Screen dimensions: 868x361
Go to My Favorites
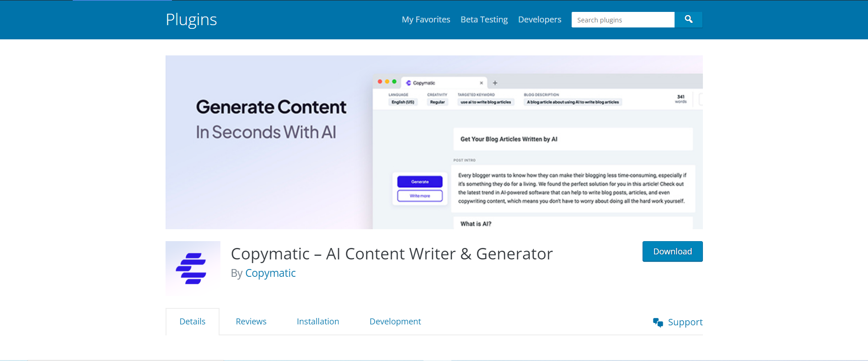click(426, 20)
